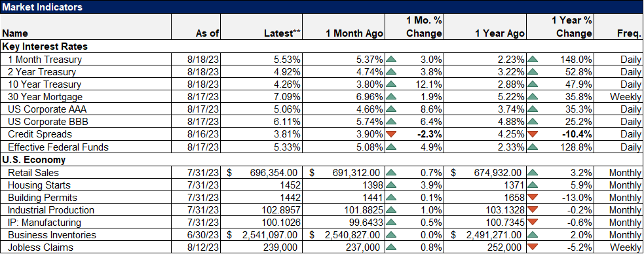Click the Key Interest Rates section row
The image size is (644, 254).
tap(322, 46)
